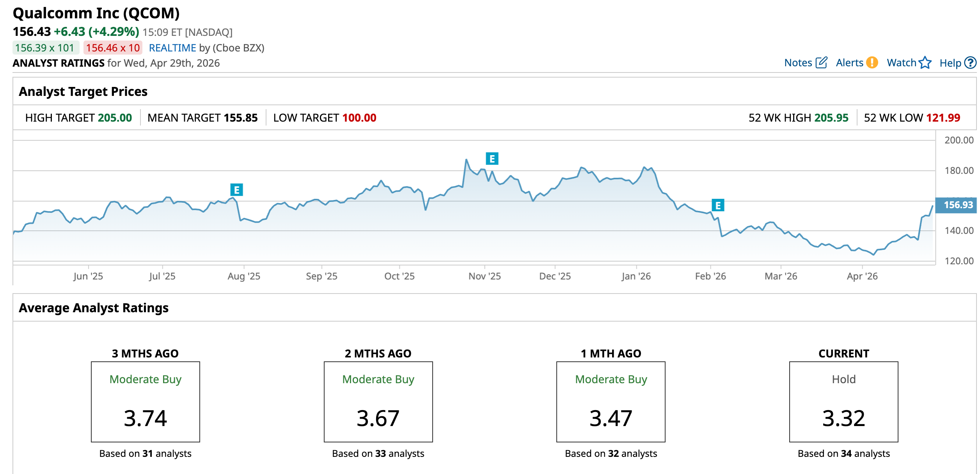This screenshot has height=474, width=980.
Task: Select the 3 MTHS AGO rating box
Action: click(145, 401)
